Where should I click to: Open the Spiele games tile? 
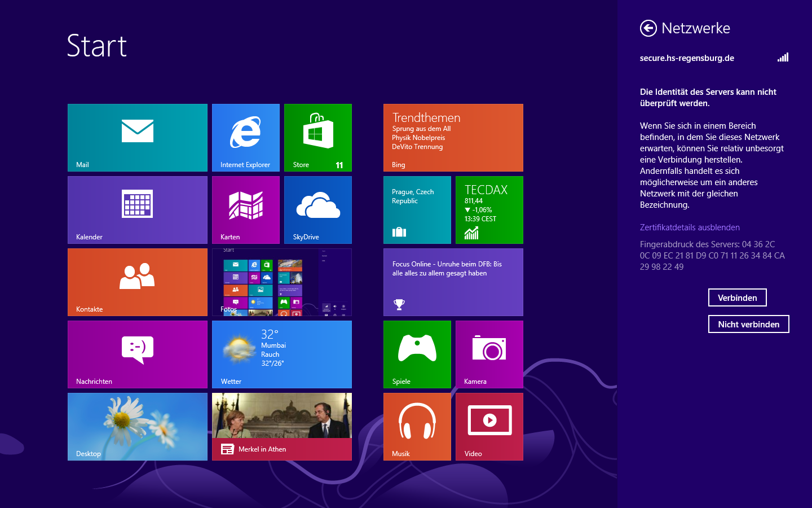pyautogui.click(x=417, y=354)
